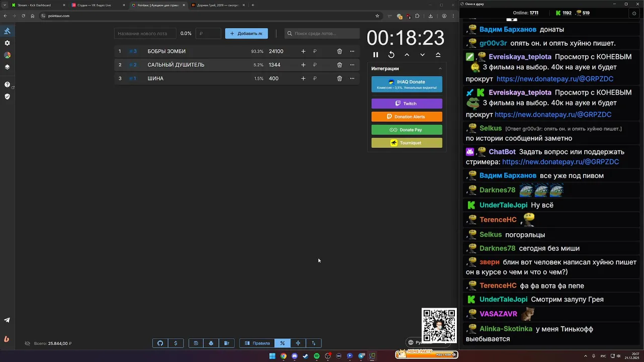Connect Donation Alerts integration
The image size is (644, 362).
[407, 117]
